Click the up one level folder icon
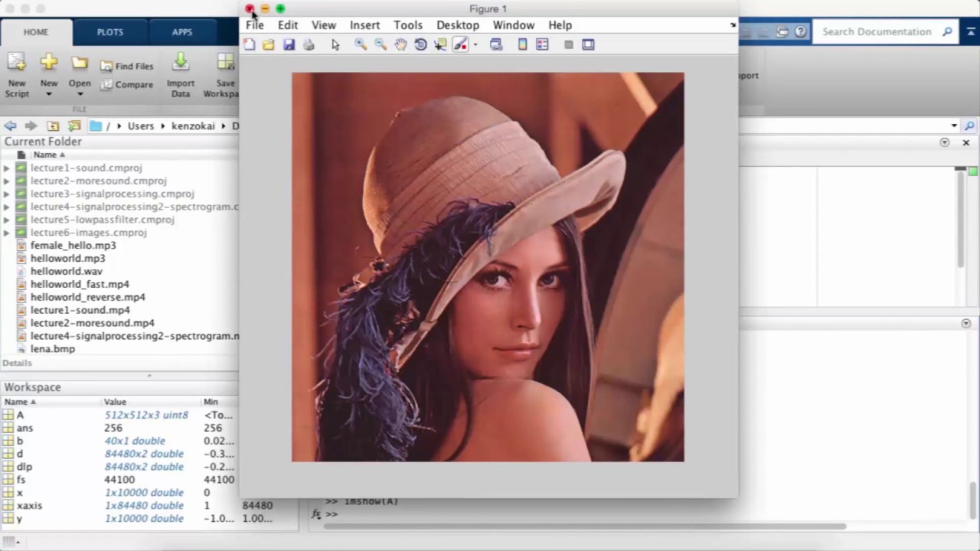Image resolution: width=980 pixels, height=551 pixels. [x=53, y=126]
